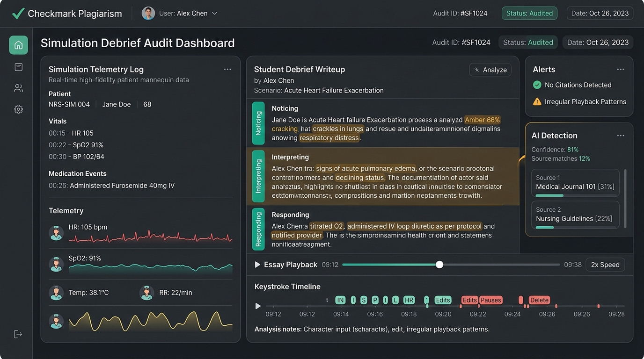Click highlighted 'notified provider' phrase

(x=297, y=235)
